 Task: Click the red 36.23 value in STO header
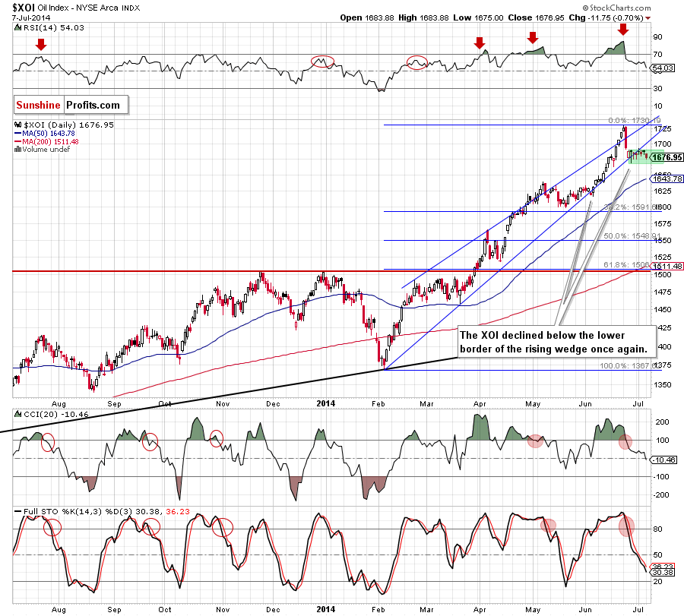(x=178, y=511)
